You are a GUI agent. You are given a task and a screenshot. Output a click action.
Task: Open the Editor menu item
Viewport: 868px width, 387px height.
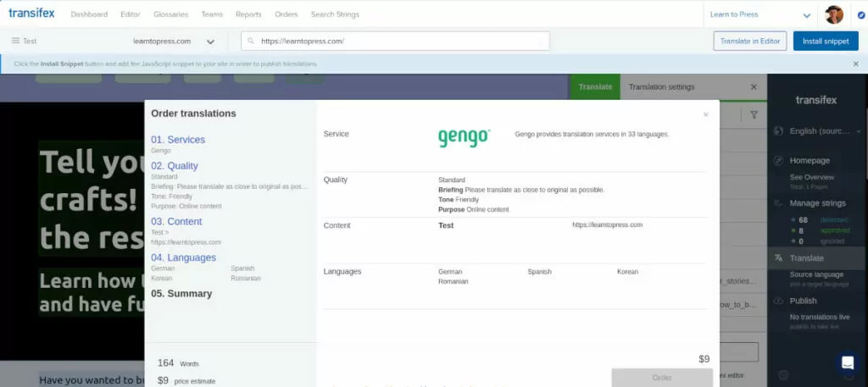tap(130, 14)
